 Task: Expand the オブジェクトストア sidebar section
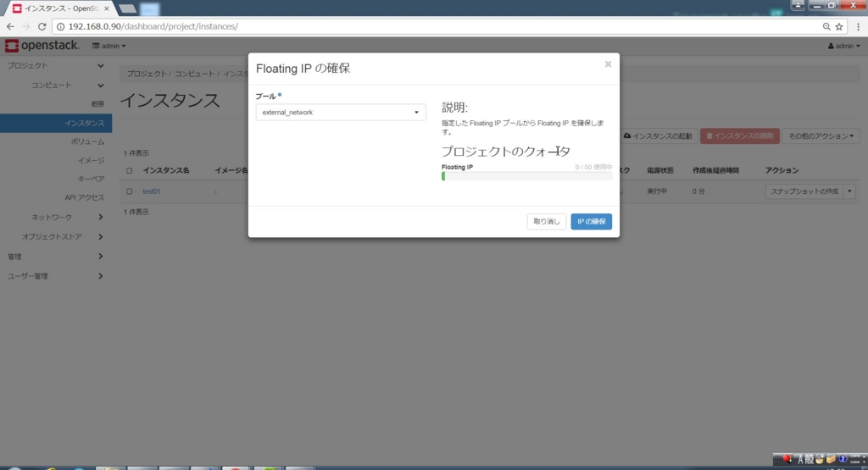(x=55, y=236)
